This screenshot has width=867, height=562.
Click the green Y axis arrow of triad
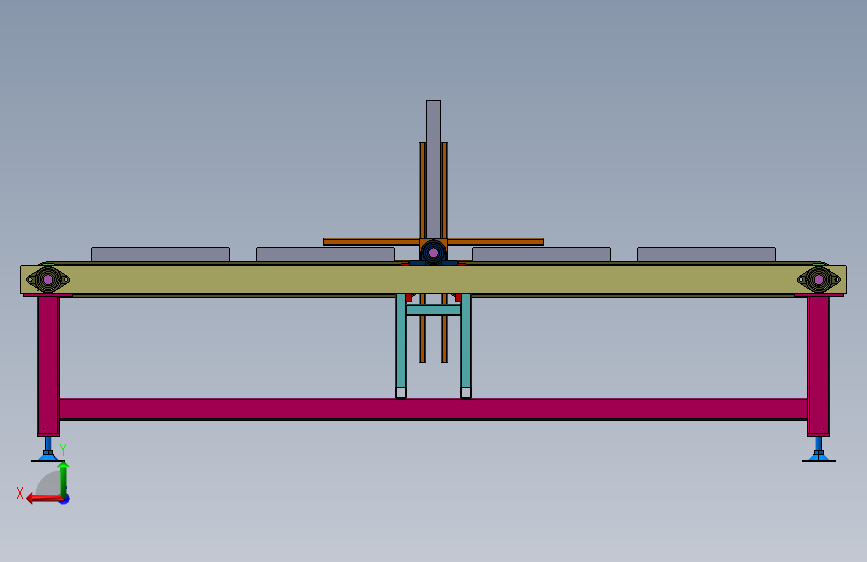(64, 479)
